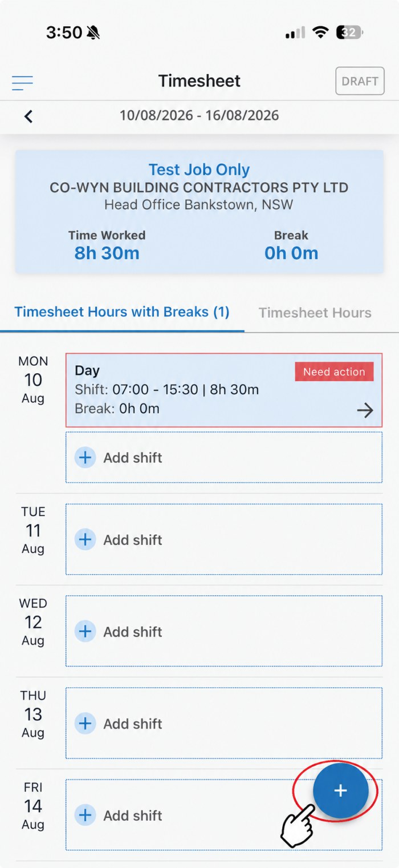Screen dimensions: 399x868
Task: Tap plus icon for Thursday Add shift
Action: [x=85, y=723]
